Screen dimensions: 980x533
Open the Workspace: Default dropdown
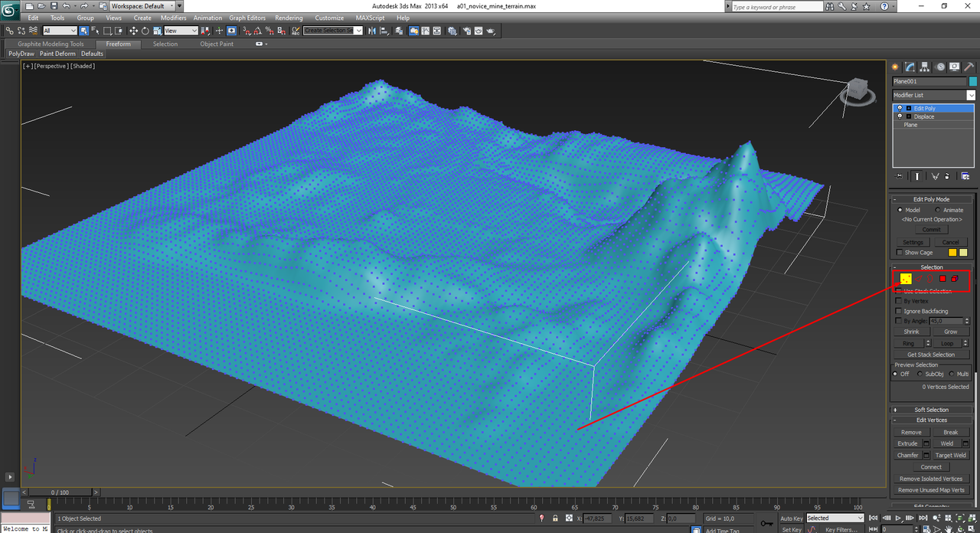142,6
